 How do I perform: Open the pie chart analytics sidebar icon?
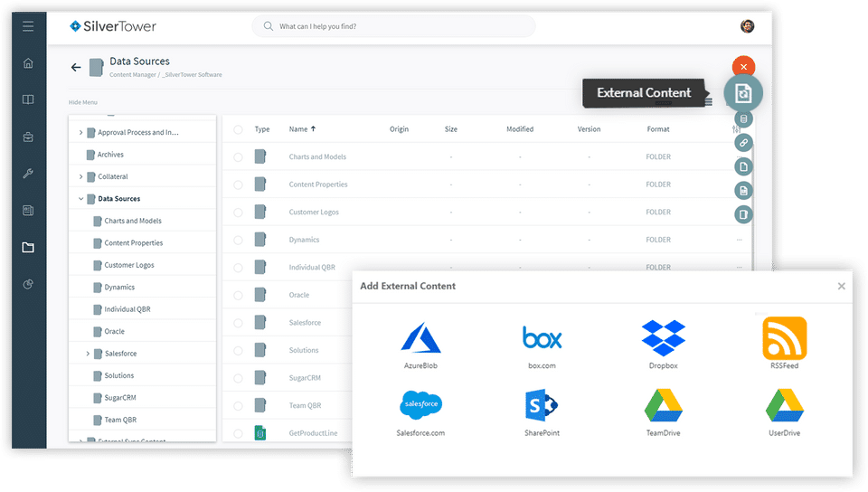(x=28, y=285)
